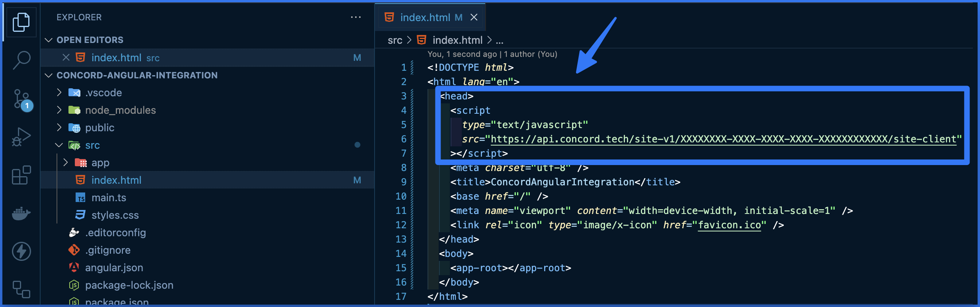
Task: Open the Docker view icon
Action: click(21, 214)
